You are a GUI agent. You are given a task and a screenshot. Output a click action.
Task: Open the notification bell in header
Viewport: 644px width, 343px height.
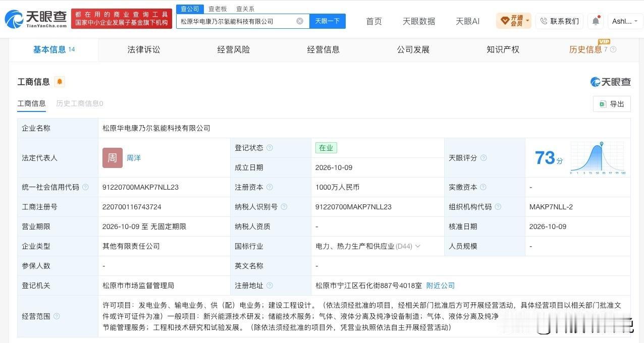(x=596, y=21)
